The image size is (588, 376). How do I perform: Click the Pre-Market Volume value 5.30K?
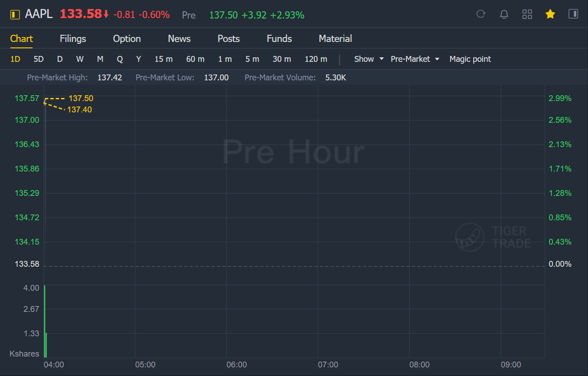pos(336,78)
